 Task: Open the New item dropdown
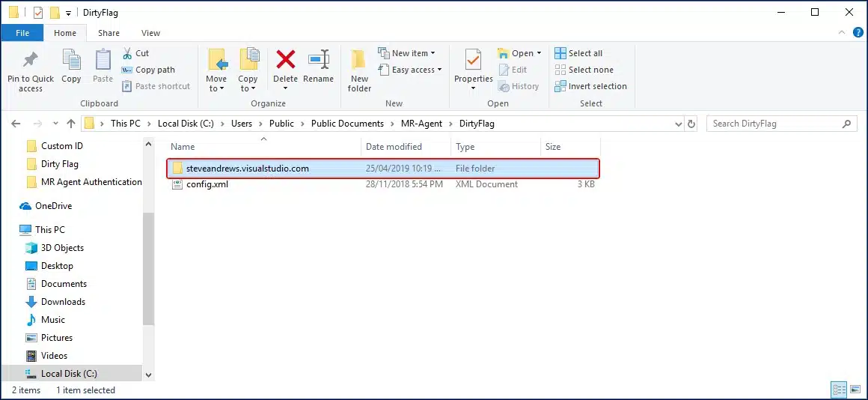tap(409, 53)
